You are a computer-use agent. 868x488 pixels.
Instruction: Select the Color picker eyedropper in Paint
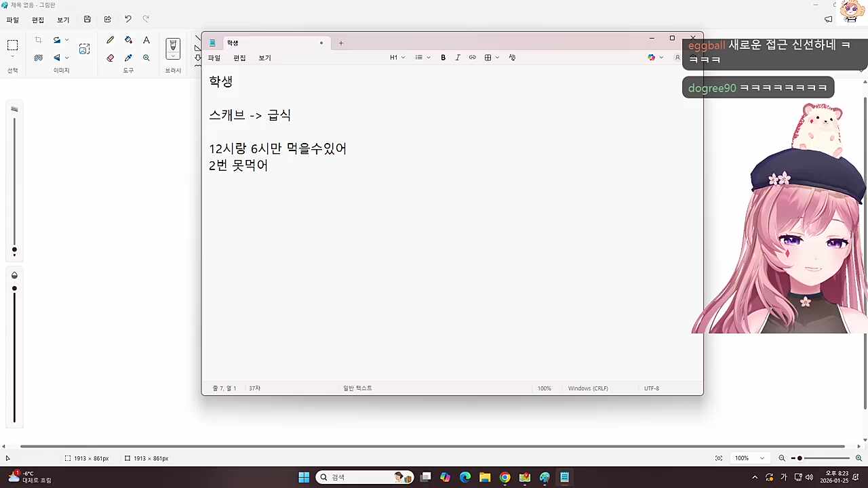click(x=128, y=58)
